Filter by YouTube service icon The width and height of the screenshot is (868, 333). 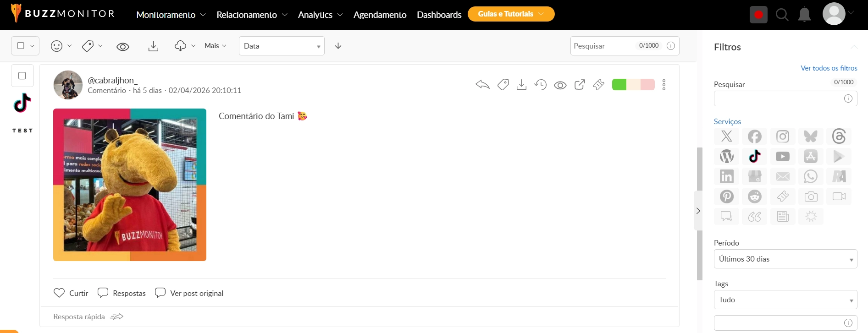[783, 157]
